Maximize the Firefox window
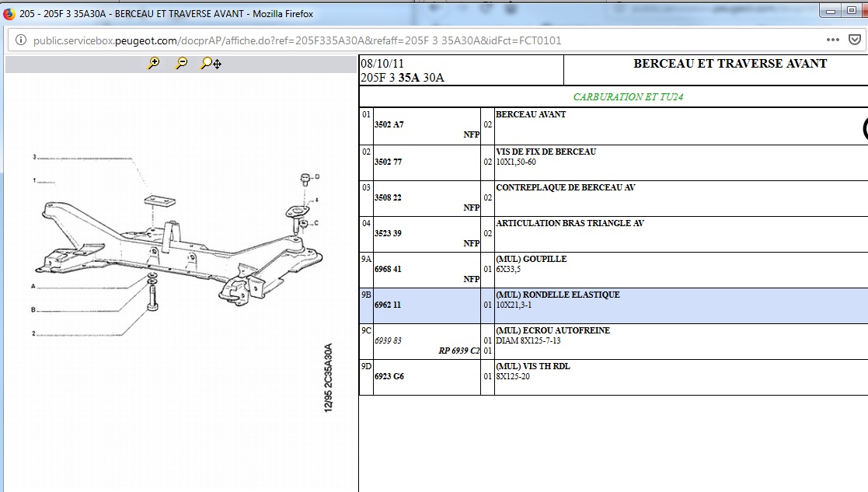868x492 pixels. (x=852, y=11)
